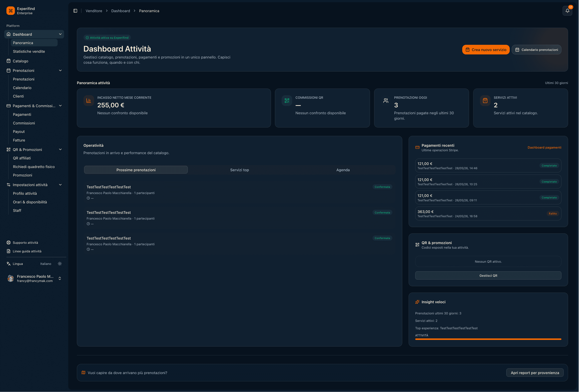Open the user account switcher chevrons

click(x=60, y=278)
